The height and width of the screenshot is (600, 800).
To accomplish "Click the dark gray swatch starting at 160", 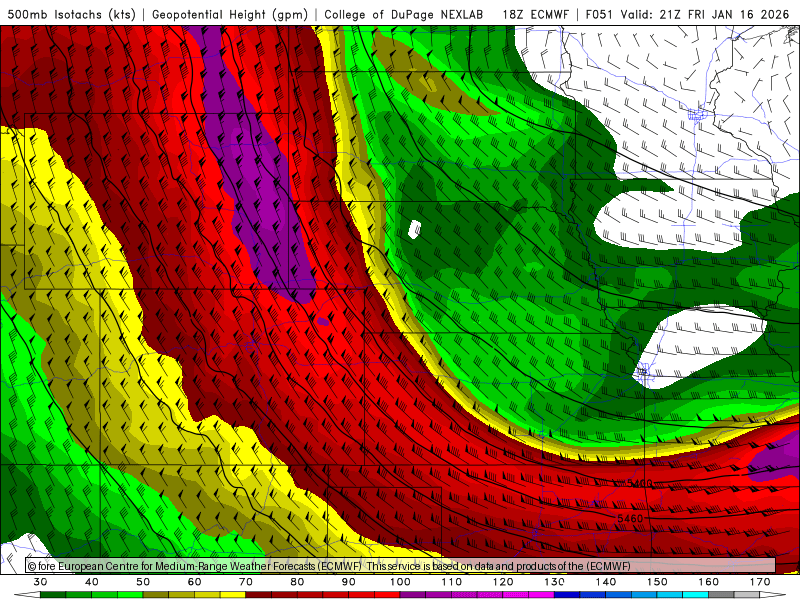I will [721, 595].
